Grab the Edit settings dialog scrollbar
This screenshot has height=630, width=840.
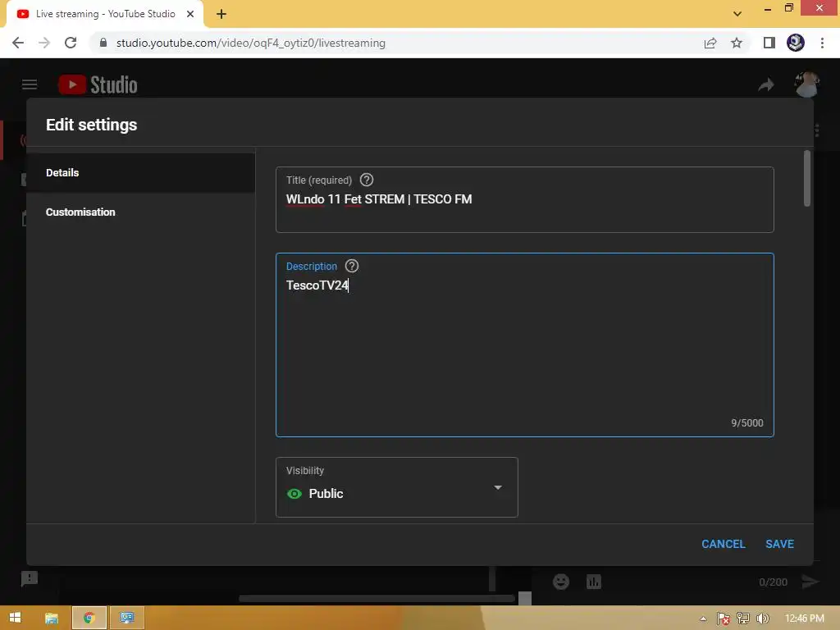click(807, 178)
